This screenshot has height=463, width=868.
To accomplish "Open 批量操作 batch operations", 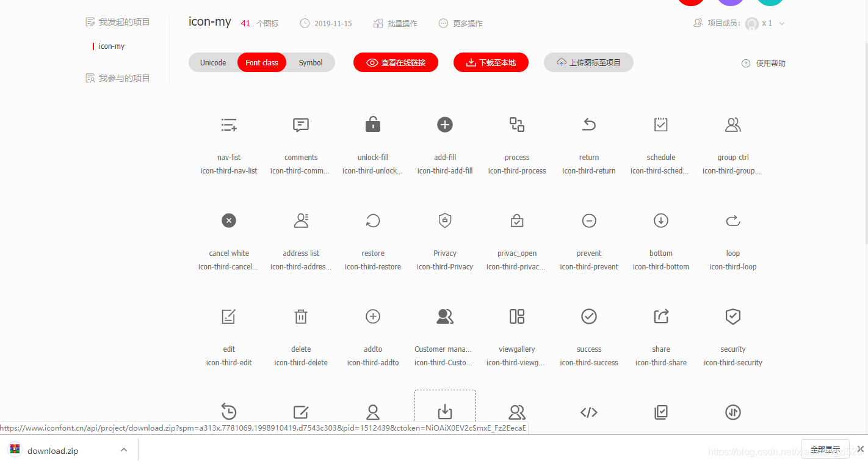I will (x=395, y=23).
